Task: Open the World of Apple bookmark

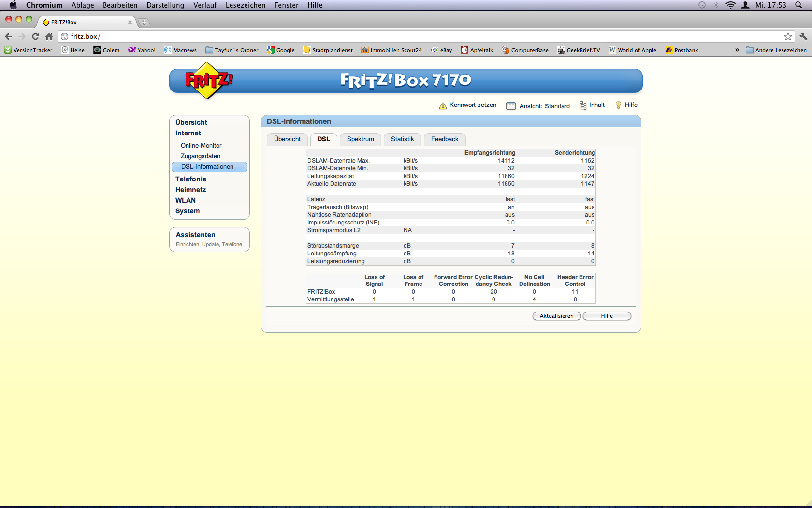Action: point(633,50)
